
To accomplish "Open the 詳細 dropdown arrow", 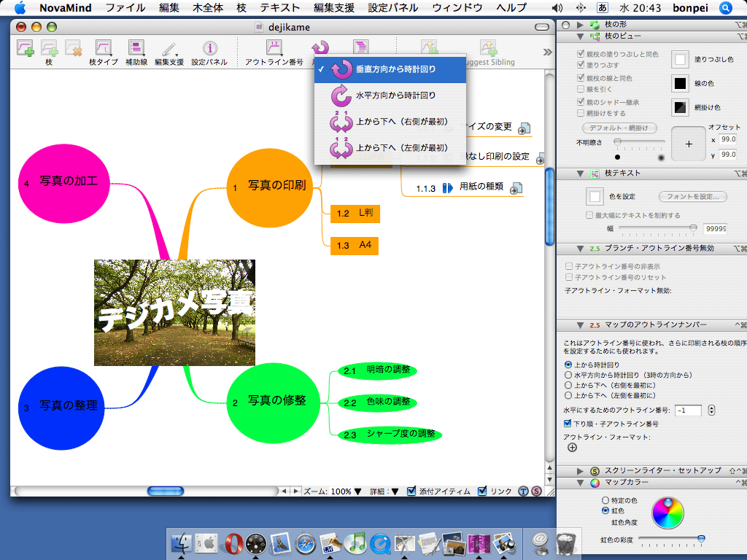I will [x=395, y=491].
